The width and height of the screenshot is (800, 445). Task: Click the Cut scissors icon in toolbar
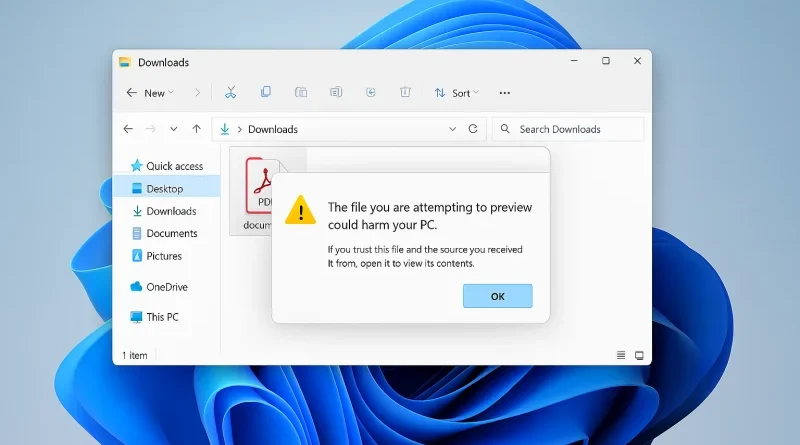click(230, 93)
